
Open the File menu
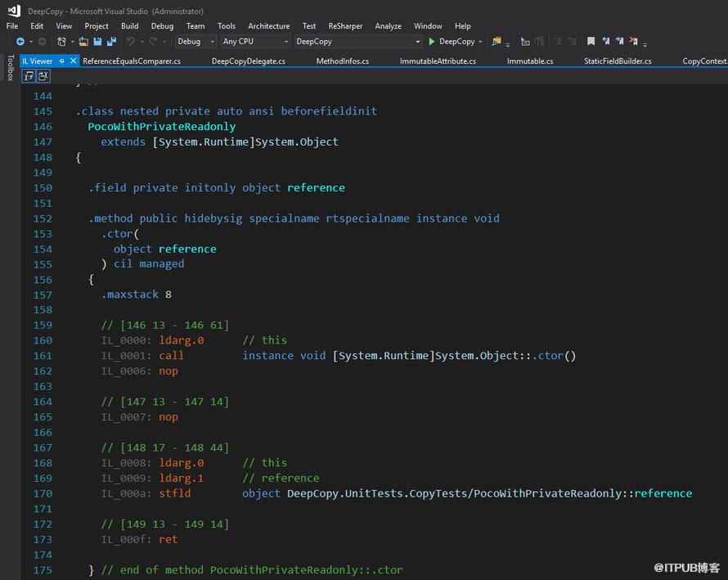[12, 26]
